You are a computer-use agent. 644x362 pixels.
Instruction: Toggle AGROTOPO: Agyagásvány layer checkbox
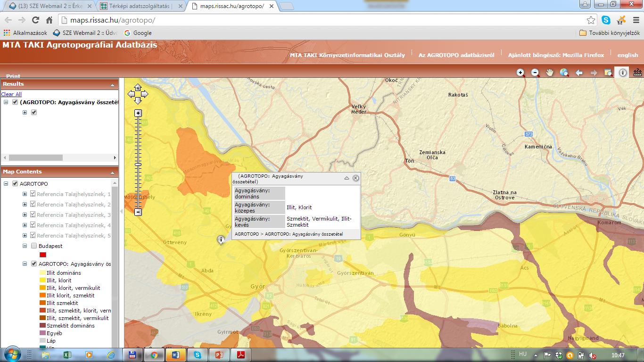(x=34, y=264)
